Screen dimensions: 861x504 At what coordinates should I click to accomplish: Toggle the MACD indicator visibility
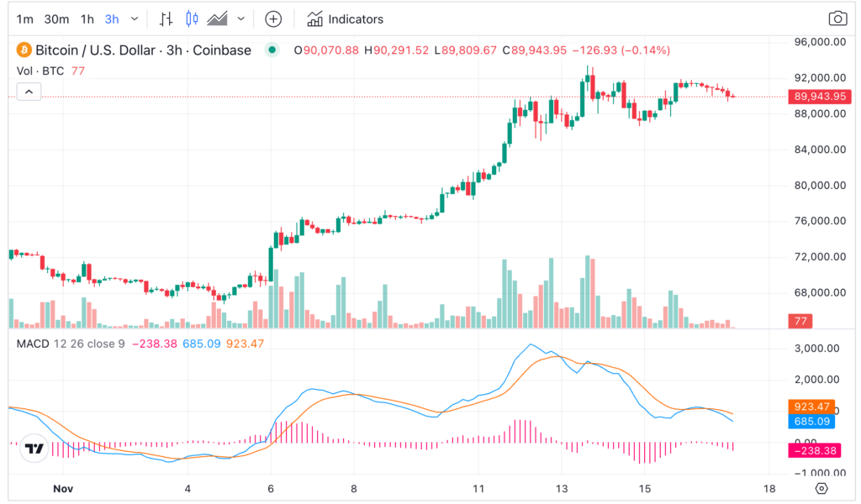32,344
